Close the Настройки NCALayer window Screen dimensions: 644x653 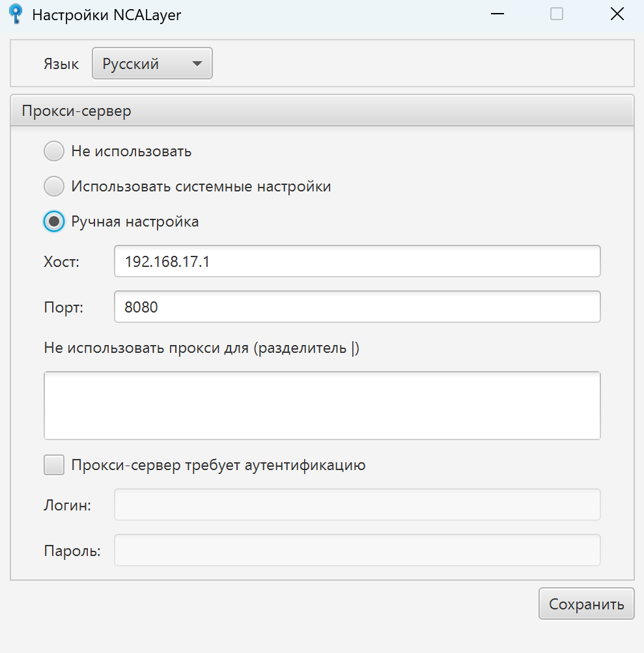[x=617, y=14]
